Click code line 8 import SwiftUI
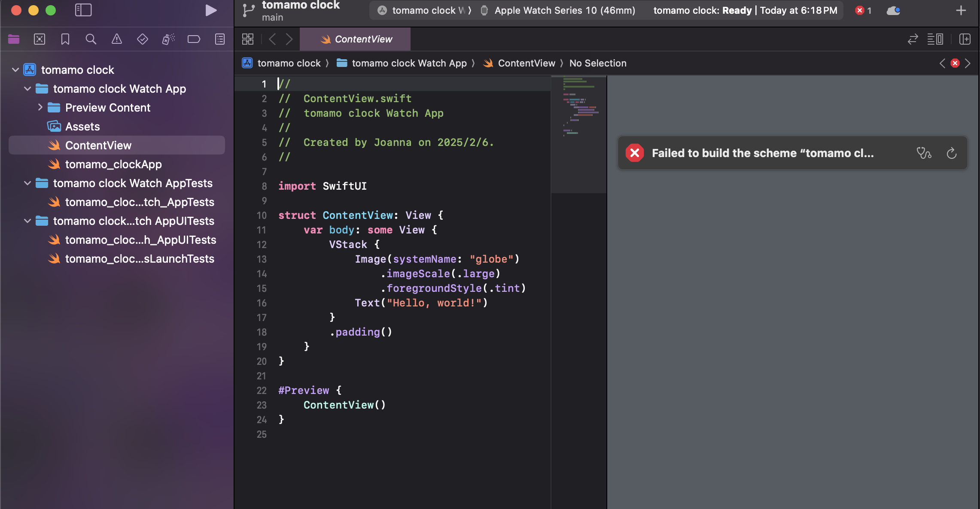The width and height of the screenshot is (980, 509). [x=323, y=186]
